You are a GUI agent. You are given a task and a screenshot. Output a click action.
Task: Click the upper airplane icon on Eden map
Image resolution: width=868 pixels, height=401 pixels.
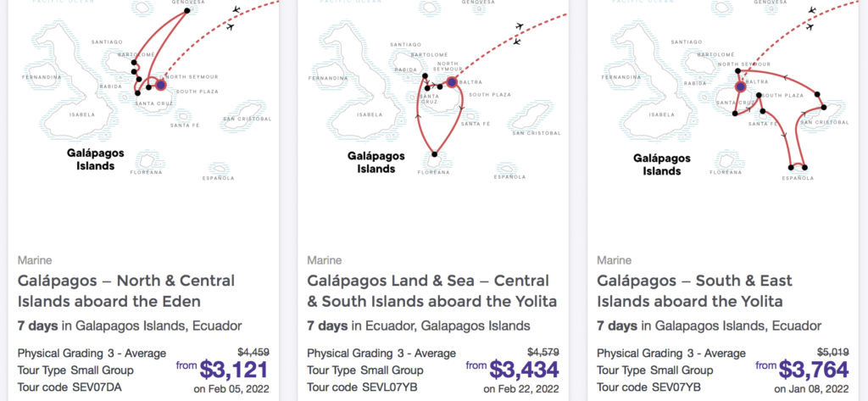pyautogui.click(x=236, y=10)
